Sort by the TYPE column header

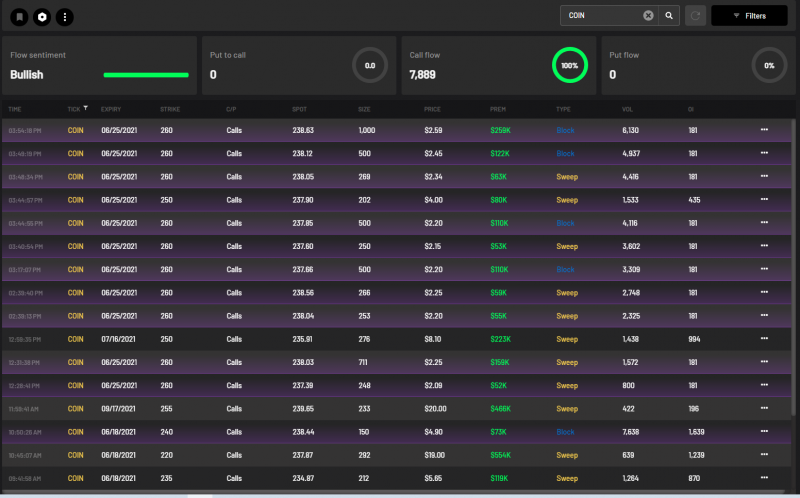(x=563, y=109)
